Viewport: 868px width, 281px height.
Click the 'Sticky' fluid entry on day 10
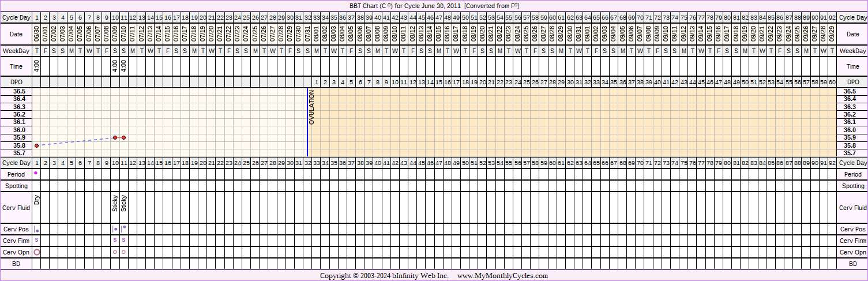115,204
